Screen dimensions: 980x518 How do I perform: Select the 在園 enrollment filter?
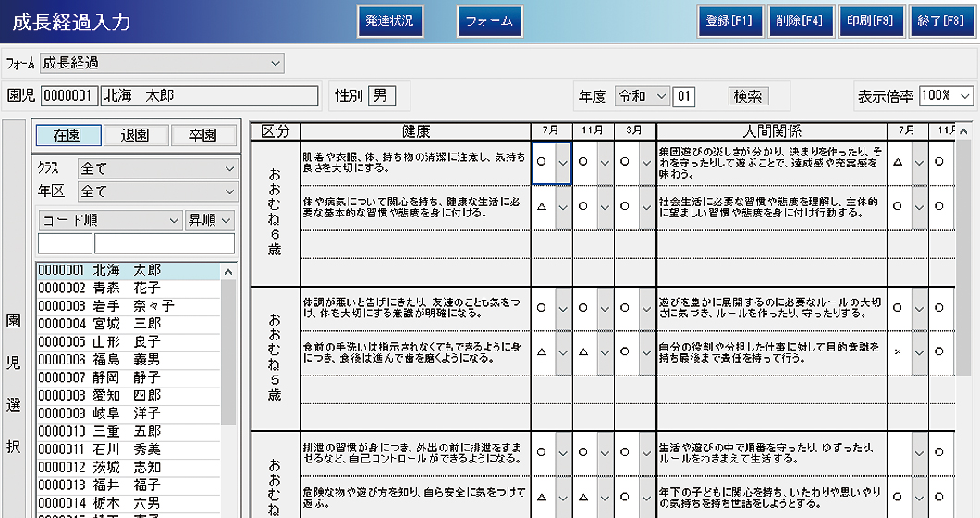[x=67, y=135]
